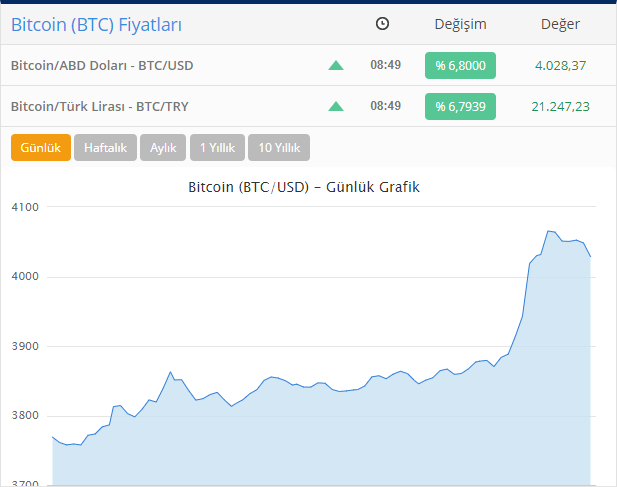The width and height of the screenshot is (617, 487).
Task: Select the value 21.247,23
Action: click(x=560, y=106)
